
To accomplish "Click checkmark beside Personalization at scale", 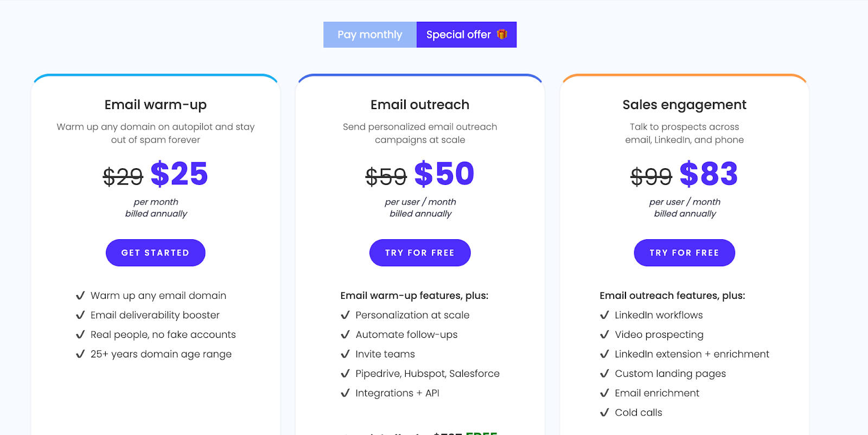I will (x=345, y=315).
